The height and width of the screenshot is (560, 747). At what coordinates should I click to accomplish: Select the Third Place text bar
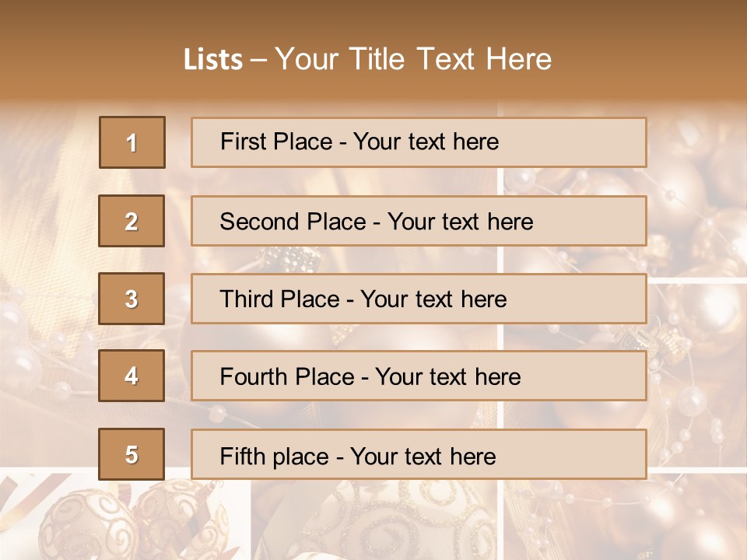point(419,299)
